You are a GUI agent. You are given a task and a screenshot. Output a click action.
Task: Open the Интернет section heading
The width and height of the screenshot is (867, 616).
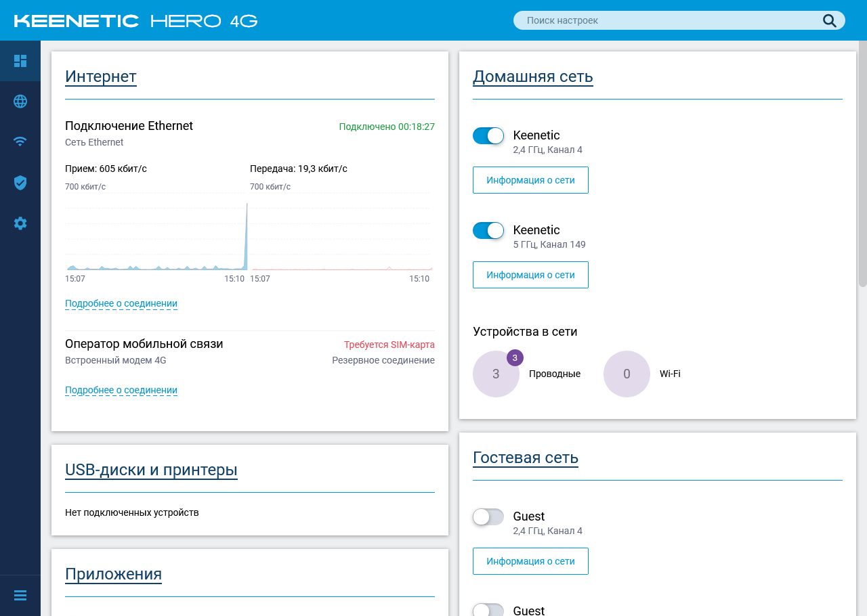pyautogui.click(x=101, y=76)
